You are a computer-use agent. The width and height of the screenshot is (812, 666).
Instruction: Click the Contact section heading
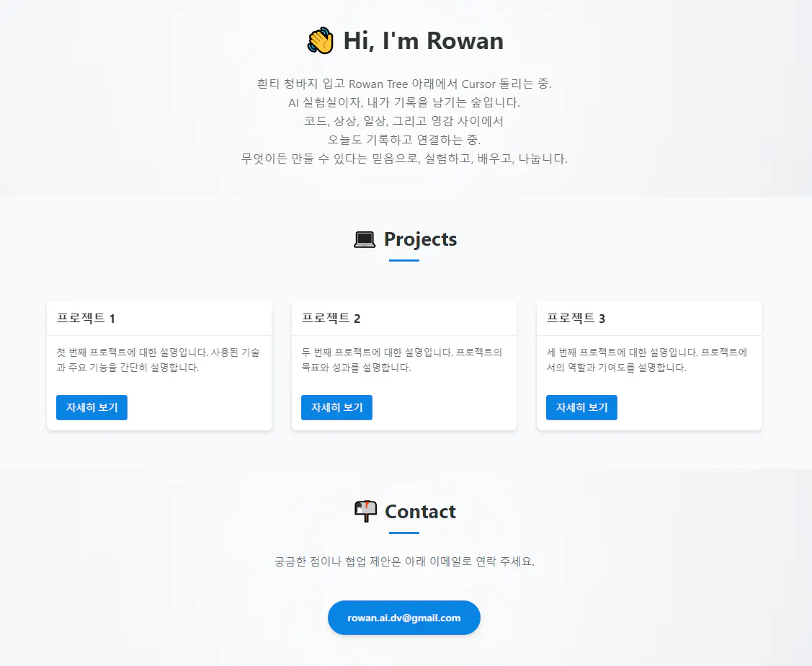421,512
